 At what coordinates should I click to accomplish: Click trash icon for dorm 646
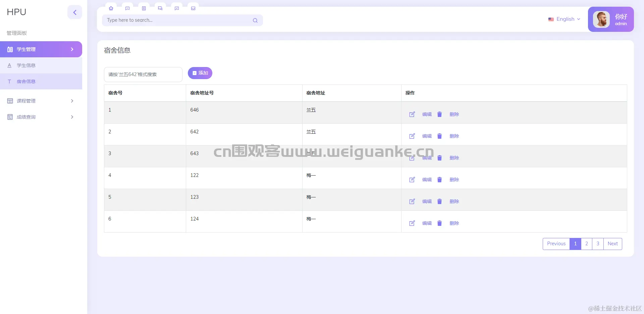pos(439,114)
